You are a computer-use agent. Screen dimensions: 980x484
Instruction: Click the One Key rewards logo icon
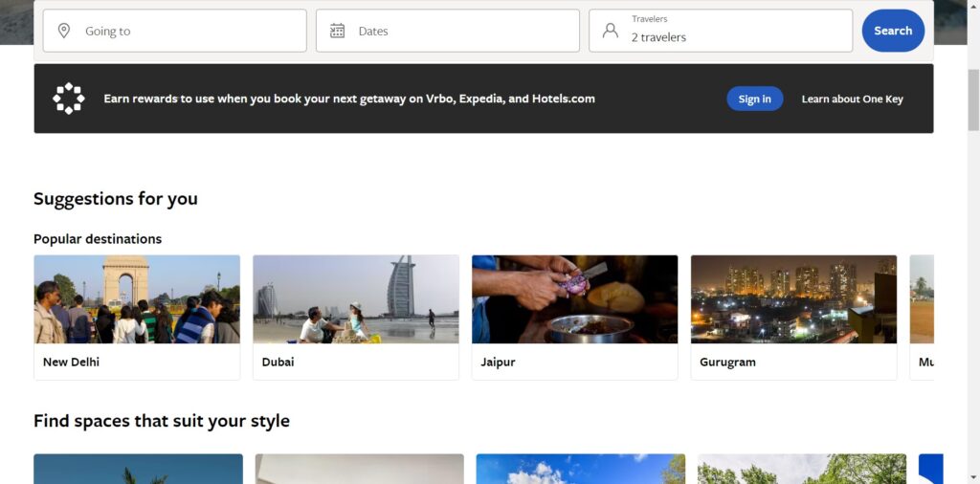point(69,99)
